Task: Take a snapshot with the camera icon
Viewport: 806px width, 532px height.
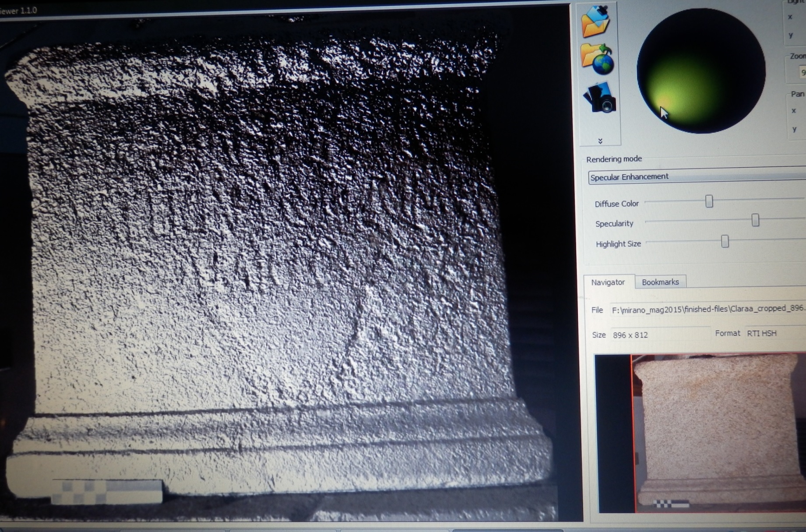Action: [600, 98]
